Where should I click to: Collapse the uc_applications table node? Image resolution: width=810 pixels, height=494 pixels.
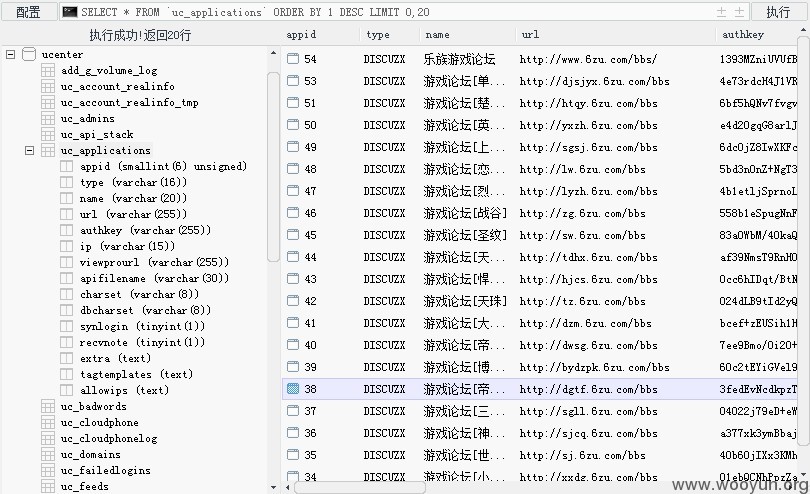coord(29,150)
